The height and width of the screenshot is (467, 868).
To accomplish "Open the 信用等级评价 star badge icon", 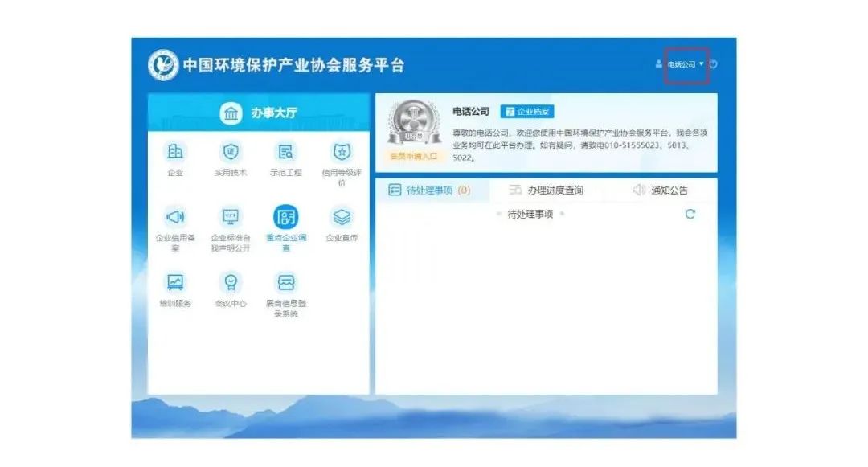I will [x=342, y=152].
